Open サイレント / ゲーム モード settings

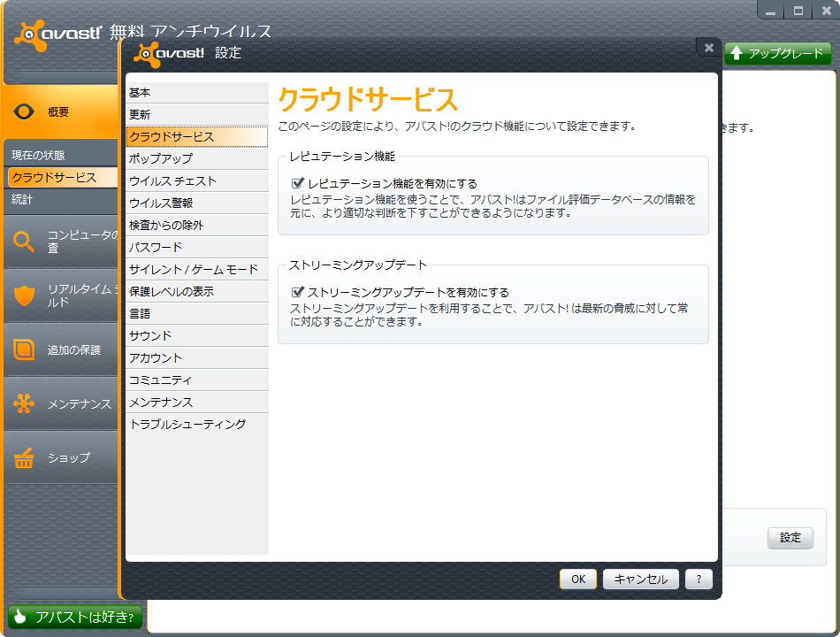[x=197, y=270]
